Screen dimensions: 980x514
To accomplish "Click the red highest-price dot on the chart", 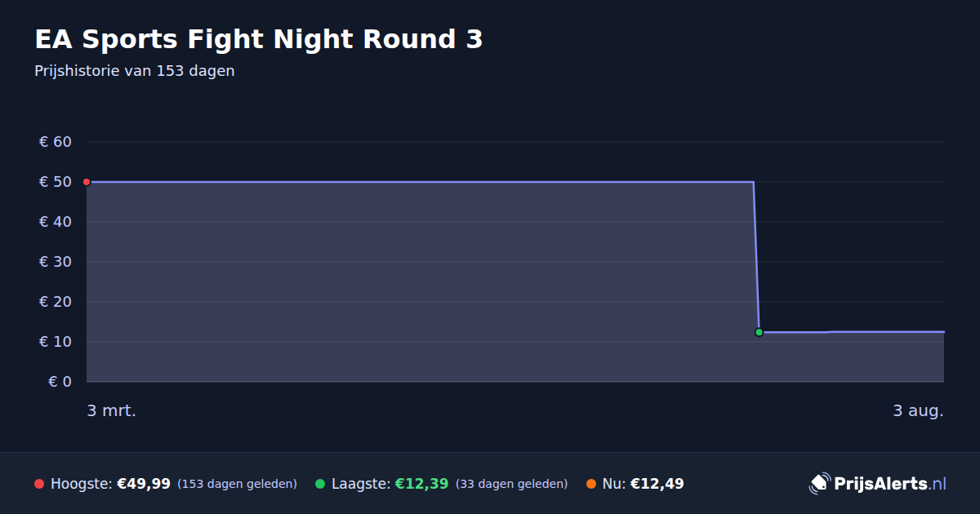I will (x=87, y=182).
